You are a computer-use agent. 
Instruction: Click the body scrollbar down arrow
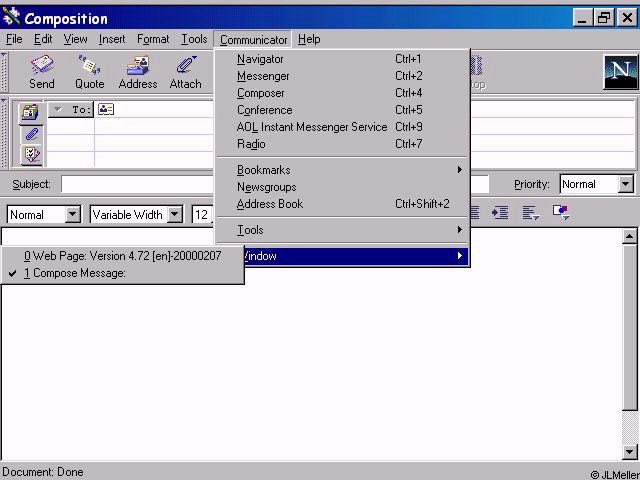(629, 452)
